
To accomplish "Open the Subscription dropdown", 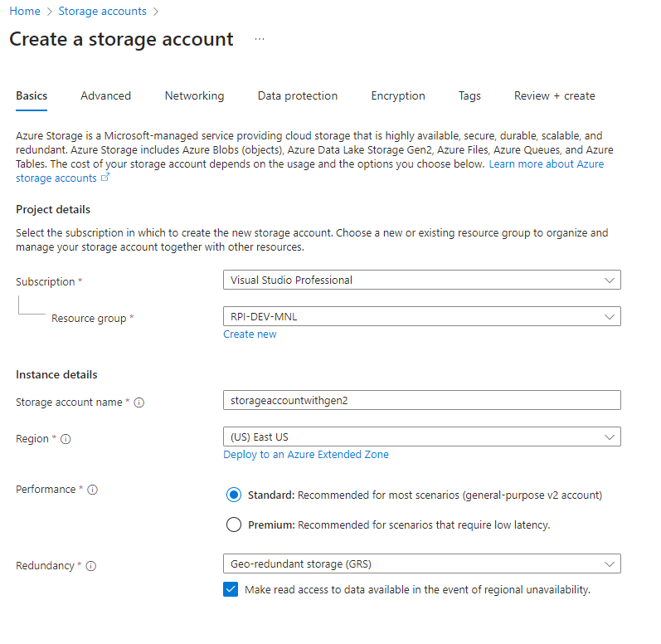I will [x=421, y=281].
